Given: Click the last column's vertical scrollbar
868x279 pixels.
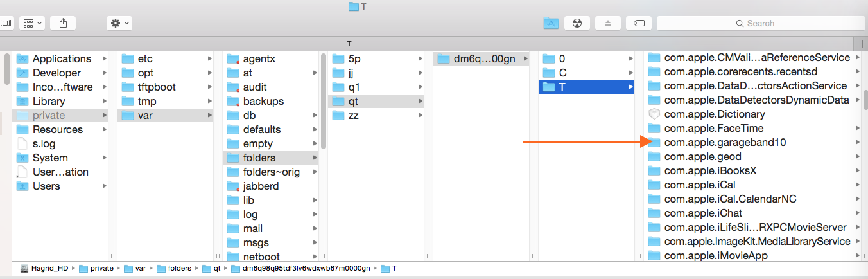Looking at the screenshot, I should coord(865,100).
